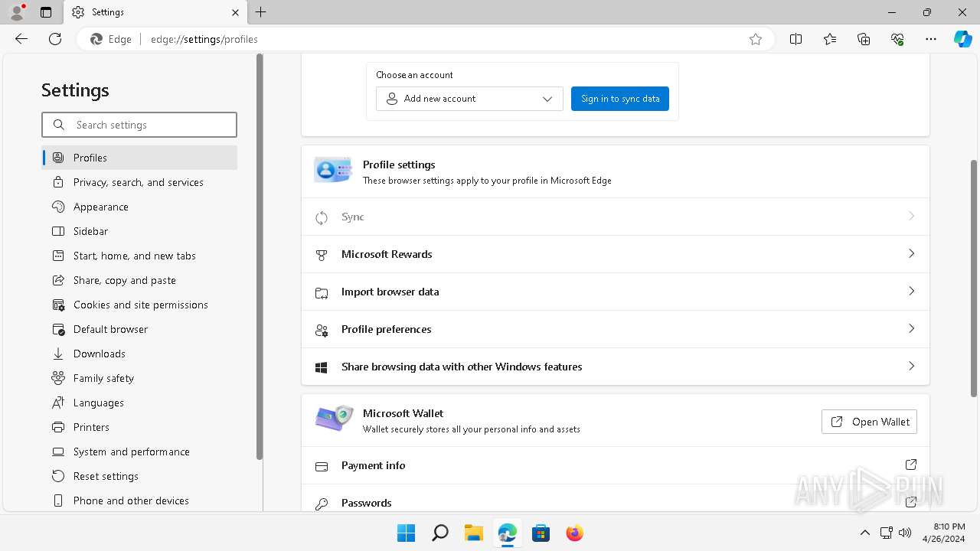Open Downloads settings section
Viewport: 980px width, 551px height.
(139, 354)
